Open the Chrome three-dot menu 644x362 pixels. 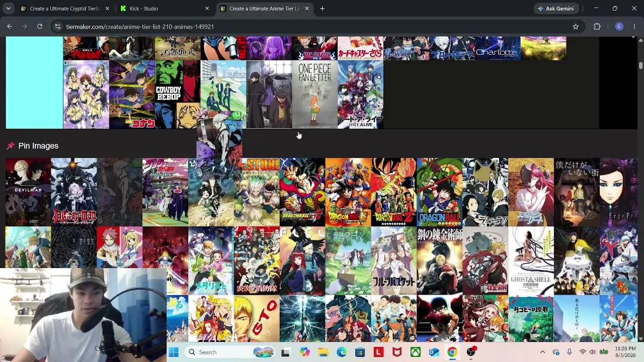coord(634,27)
